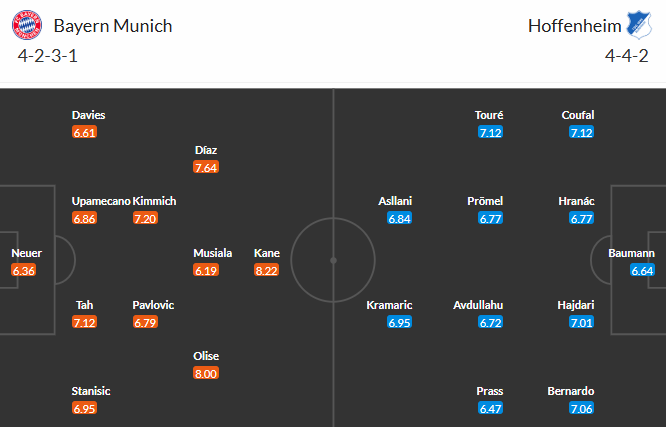The image size is (666, 427).
Task: Select player Baumann in goal
Action: click(631, 253)
